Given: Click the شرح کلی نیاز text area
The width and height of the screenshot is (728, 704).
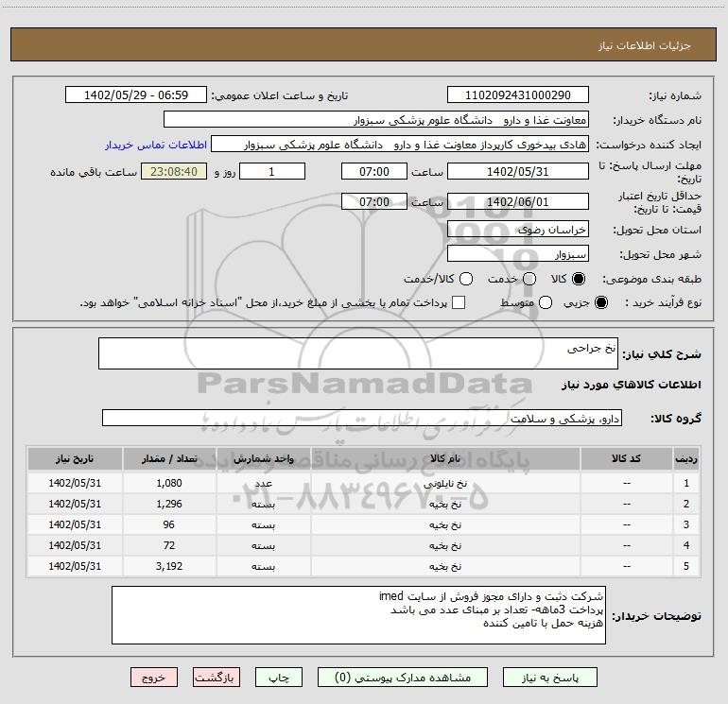Looking at the screenshot, I should point(358,353).
